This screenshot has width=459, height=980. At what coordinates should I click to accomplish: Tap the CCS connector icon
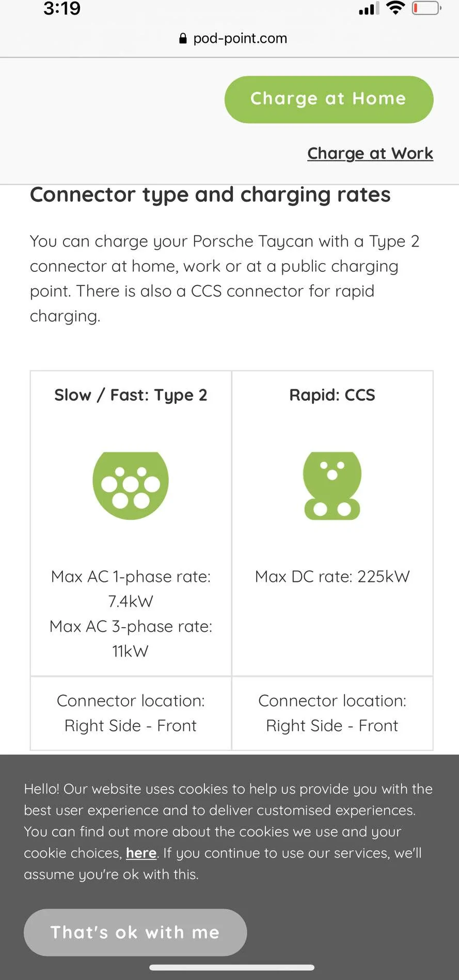pyautogui.click(x=332, y=485)
